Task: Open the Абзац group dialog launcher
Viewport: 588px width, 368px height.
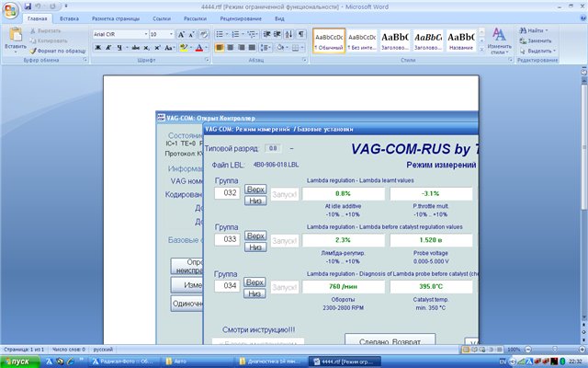Action: [x=304, y=60]
